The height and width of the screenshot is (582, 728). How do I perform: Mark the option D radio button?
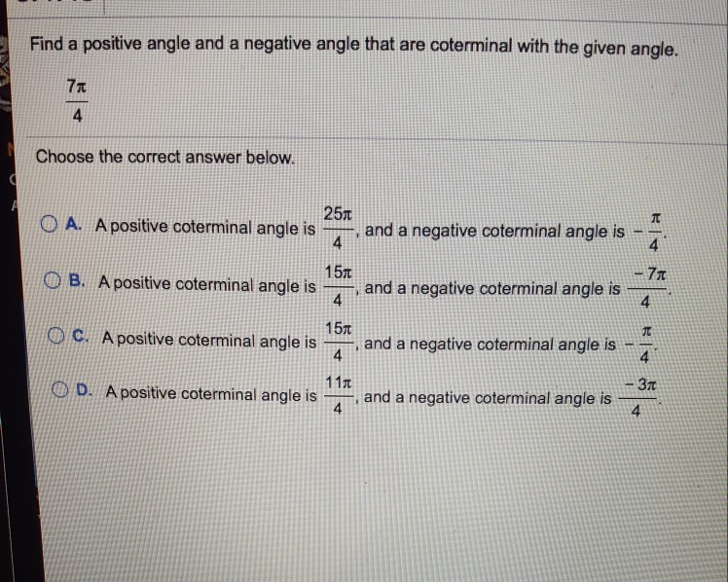pyautogui.click(x=62, y=393)
